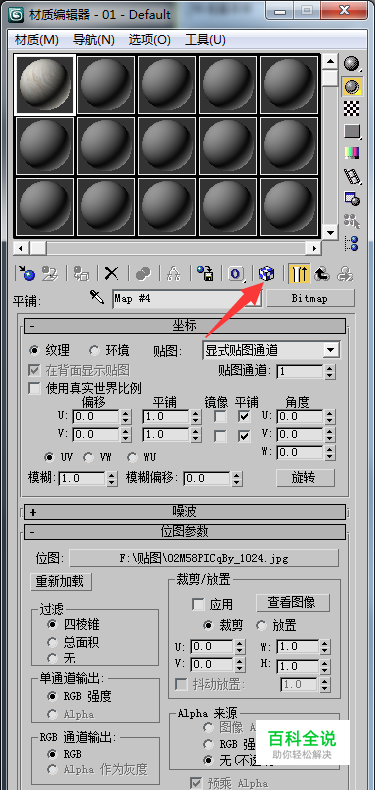Open the material editor Options icon
The image size is (375, 790).
(352, 199)
